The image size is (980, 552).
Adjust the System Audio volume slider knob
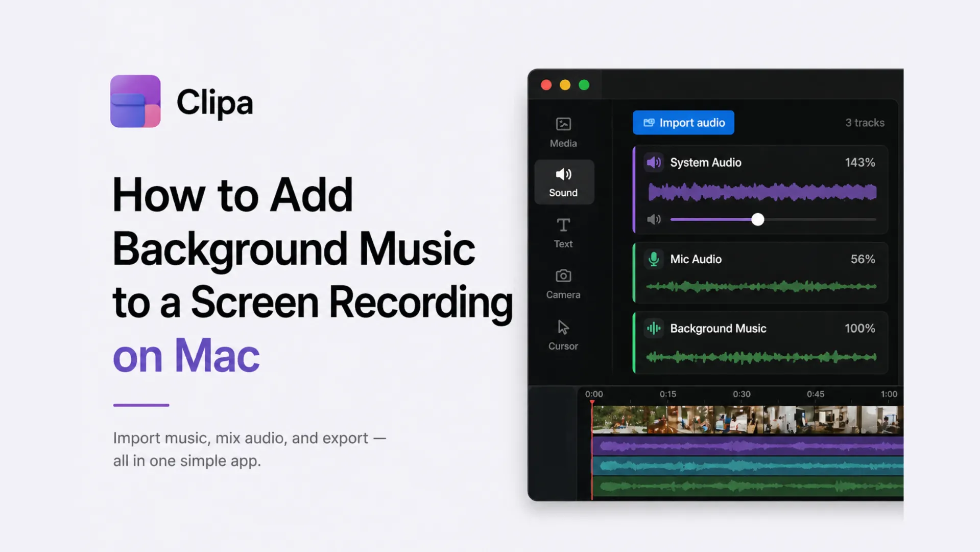tap(758, 220)
